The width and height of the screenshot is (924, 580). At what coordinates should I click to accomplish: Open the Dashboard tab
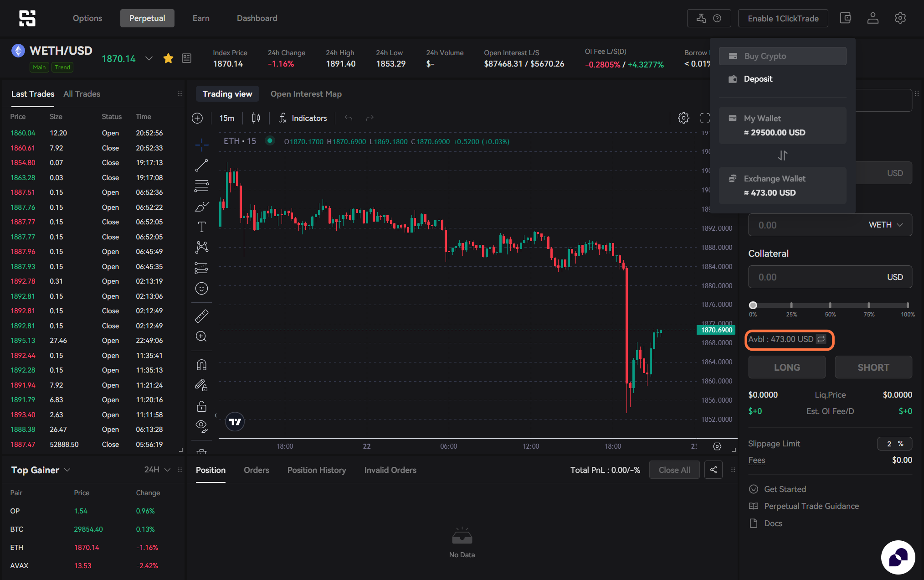click(257, 18)
